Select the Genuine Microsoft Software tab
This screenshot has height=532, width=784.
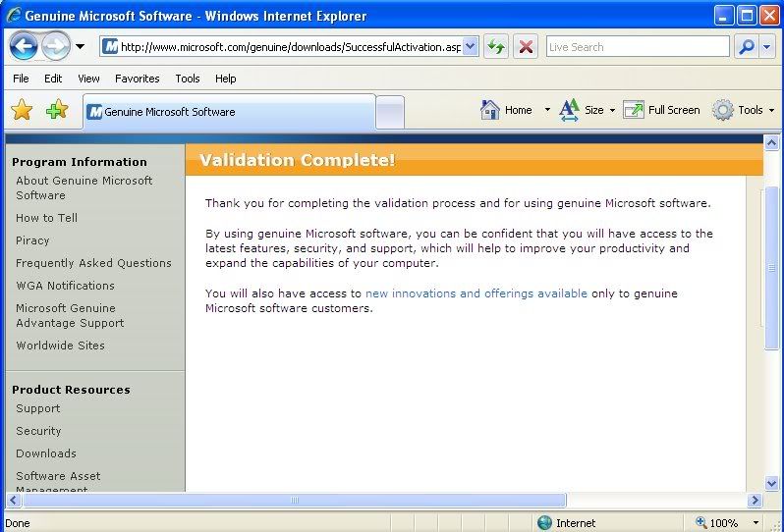pyautogui.click(x=230, y=112)
